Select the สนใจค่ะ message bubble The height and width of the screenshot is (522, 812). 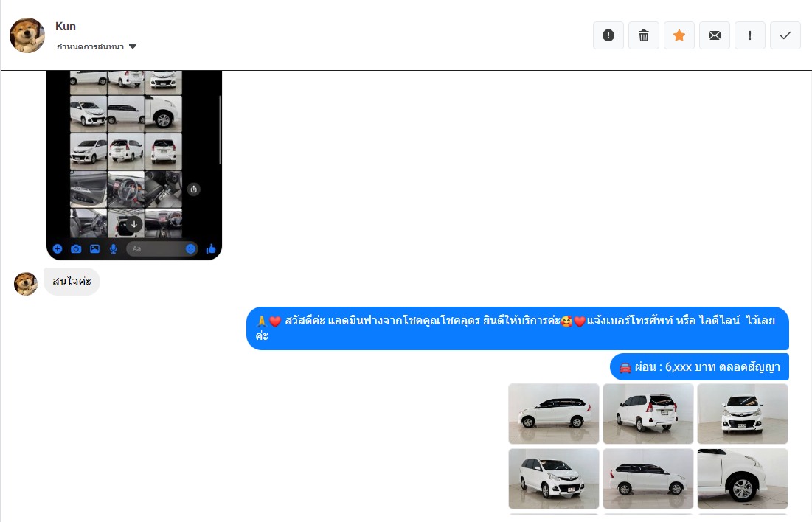coord(72,281)
